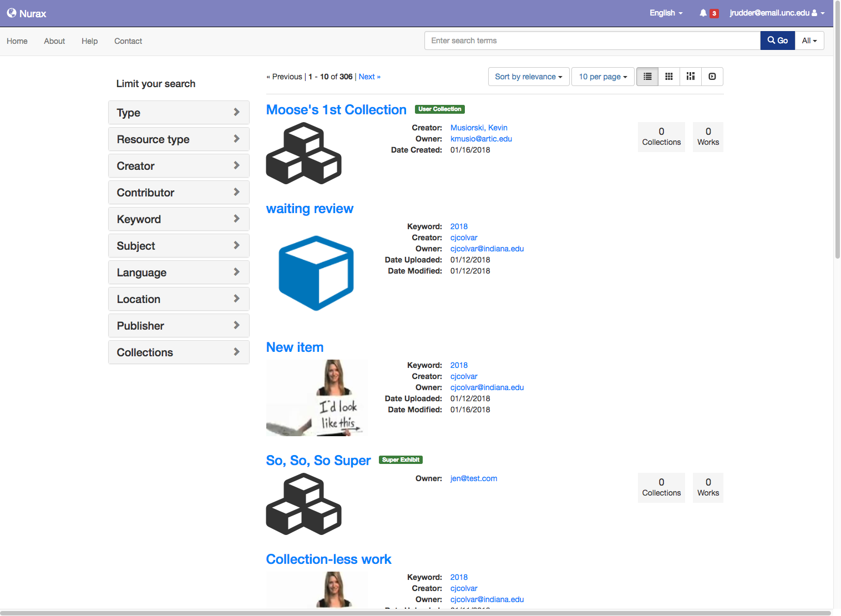841x616 pixels.
Task: Expand the Publisher facet
Action: (x=179, y=326)
